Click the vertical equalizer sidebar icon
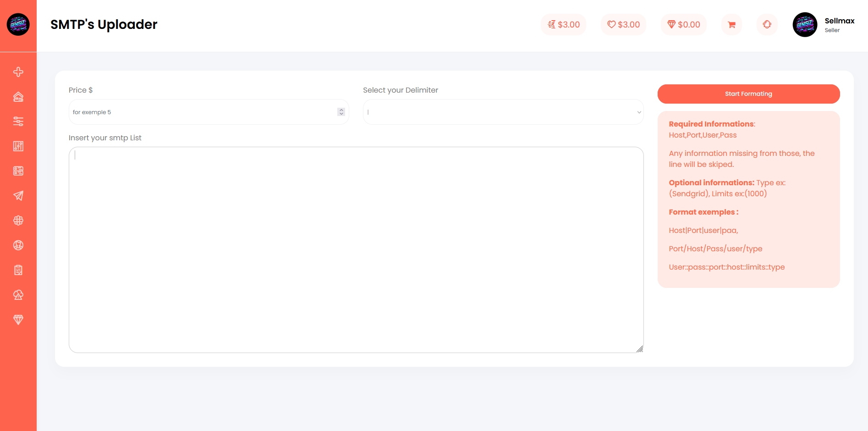The image size is (868, 431). (x=18, y=146)
